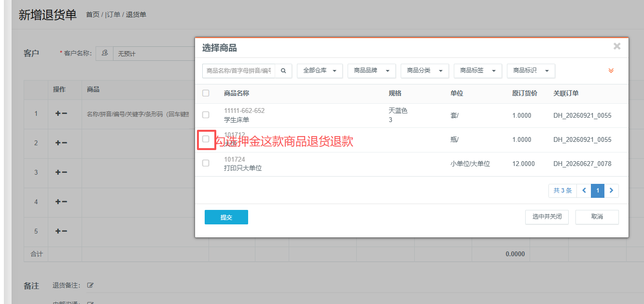Click the 关联订单 column header

click(x=566, y=93)
